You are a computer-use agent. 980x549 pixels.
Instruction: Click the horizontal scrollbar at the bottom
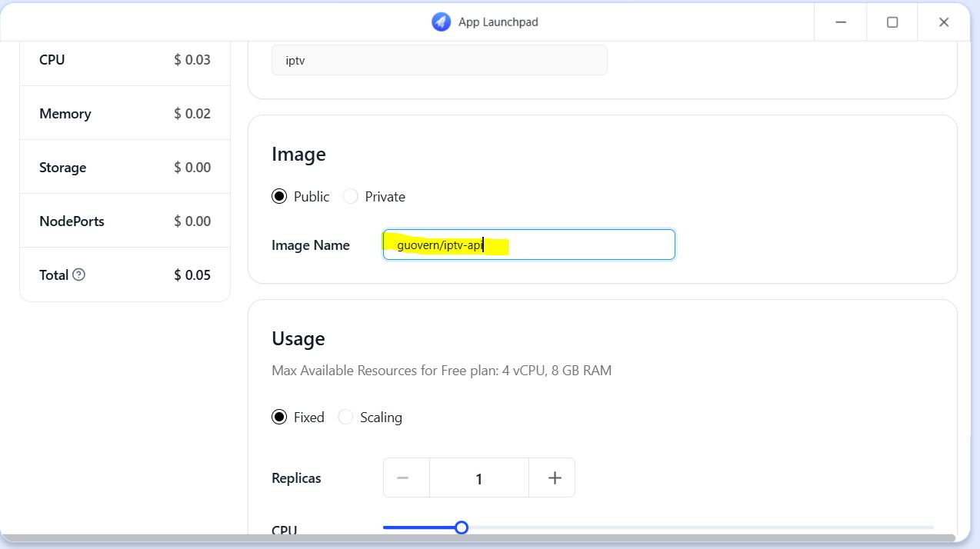click(477, 537)
